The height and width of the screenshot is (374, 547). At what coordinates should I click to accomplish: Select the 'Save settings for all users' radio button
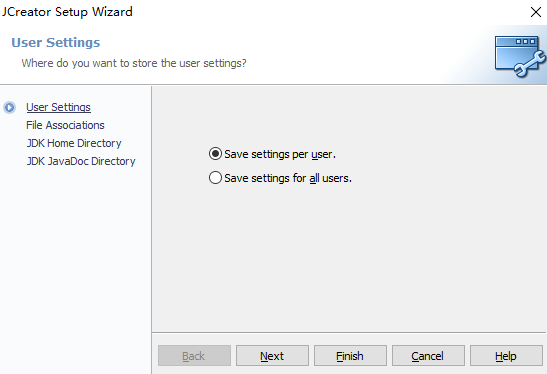tap(215, 178)
